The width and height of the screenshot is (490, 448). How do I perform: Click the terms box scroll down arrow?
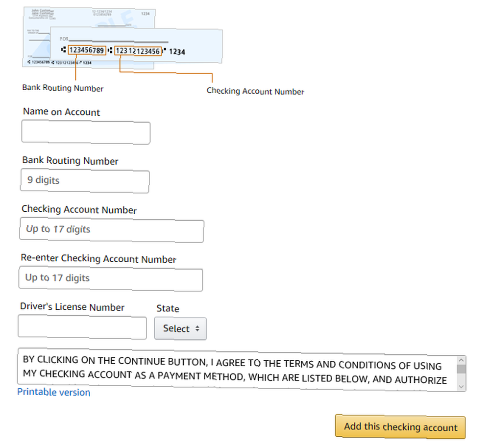pos(461,387)
